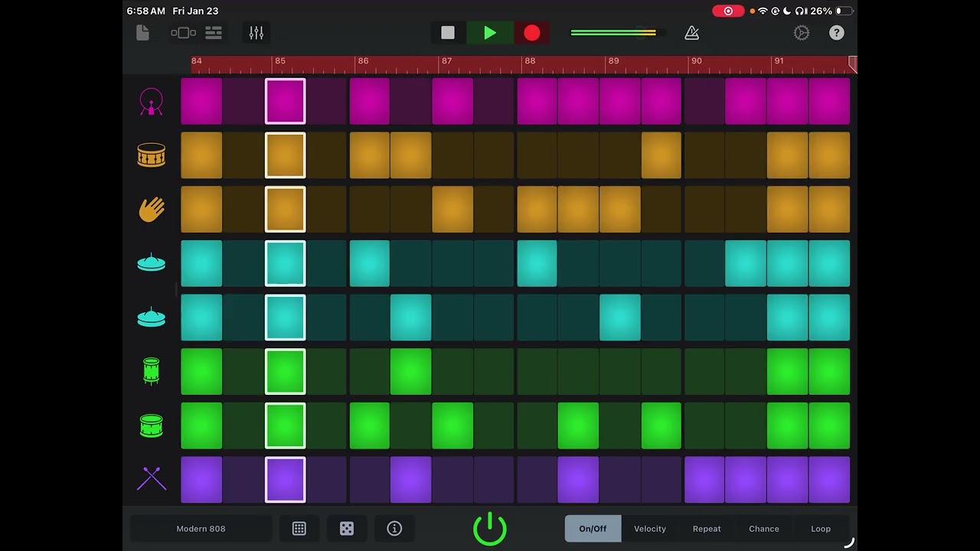Turn the sequencer off with the green power button
The image size is (980, 551).
point(490,529)
